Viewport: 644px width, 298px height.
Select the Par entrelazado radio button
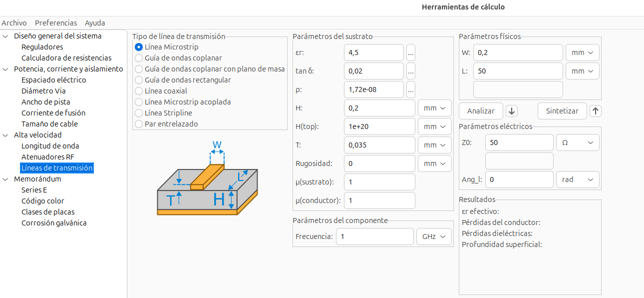(x=139, y=124)
